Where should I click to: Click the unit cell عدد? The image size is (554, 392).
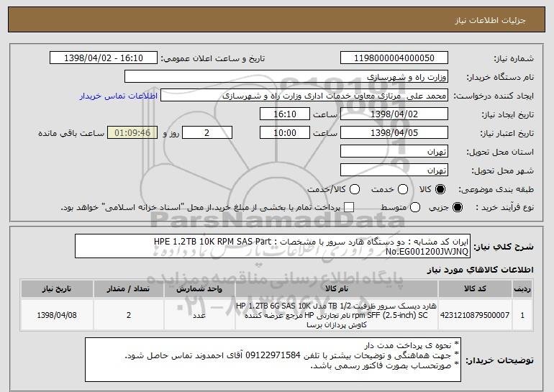[199, 315]
